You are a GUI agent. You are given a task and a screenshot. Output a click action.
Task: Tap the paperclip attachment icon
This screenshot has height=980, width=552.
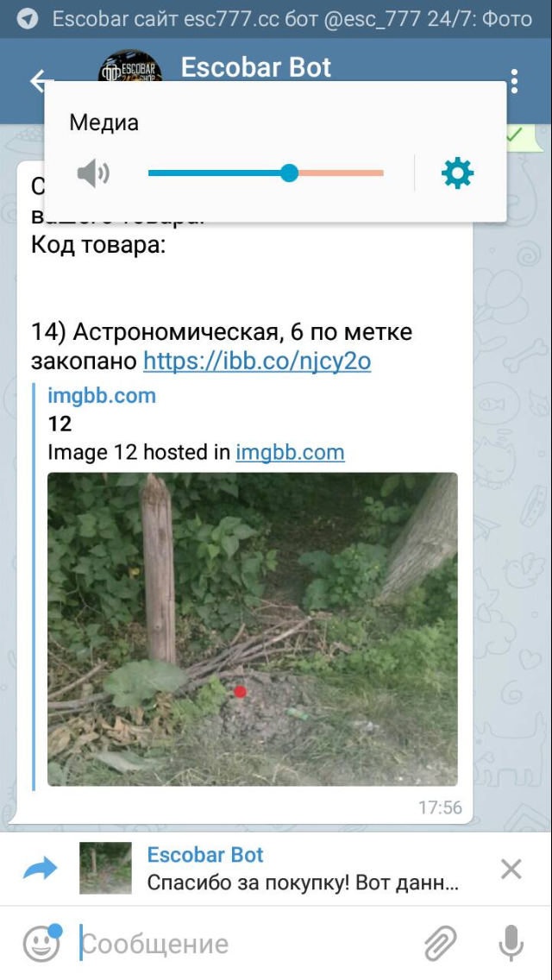[441, 943]
